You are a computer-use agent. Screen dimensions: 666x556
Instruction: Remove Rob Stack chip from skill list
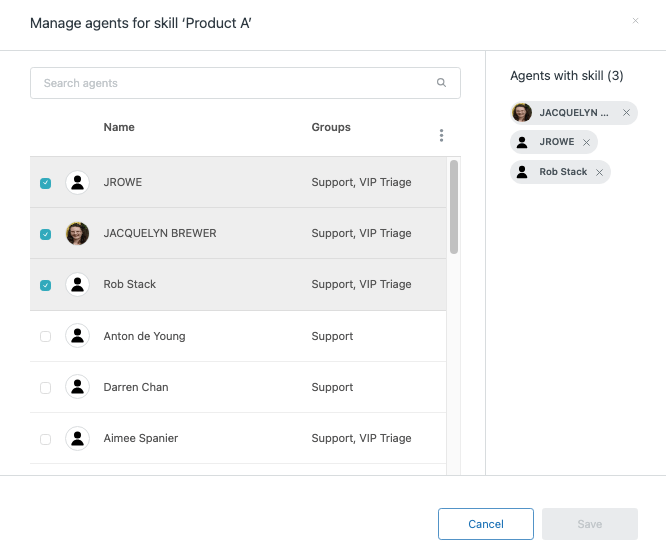599,172
